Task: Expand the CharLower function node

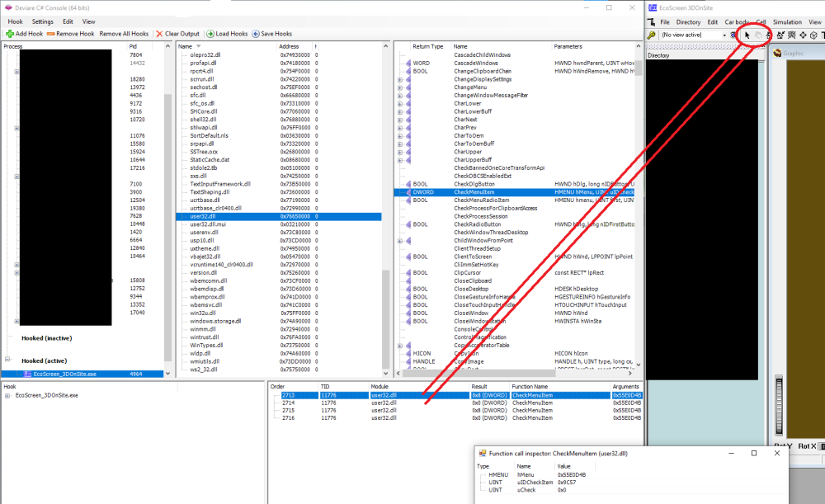Action: (x=400, y=104)
